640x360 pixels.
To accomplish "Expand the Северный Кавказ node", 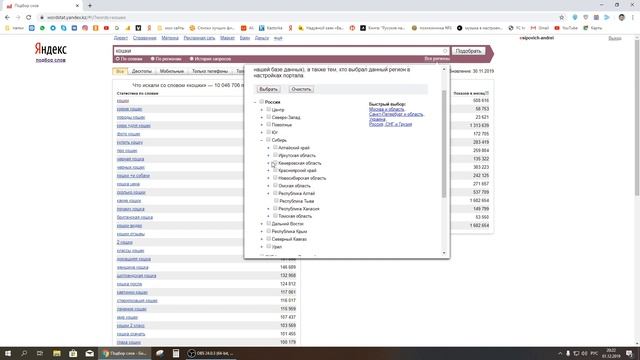I will click(x=262, y=239).
